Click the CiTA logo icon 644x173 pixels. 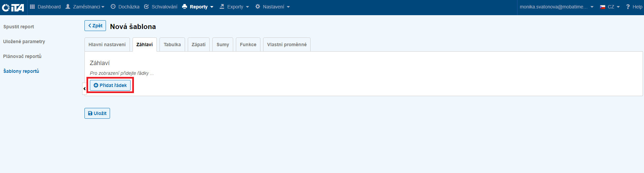point(13,7)
